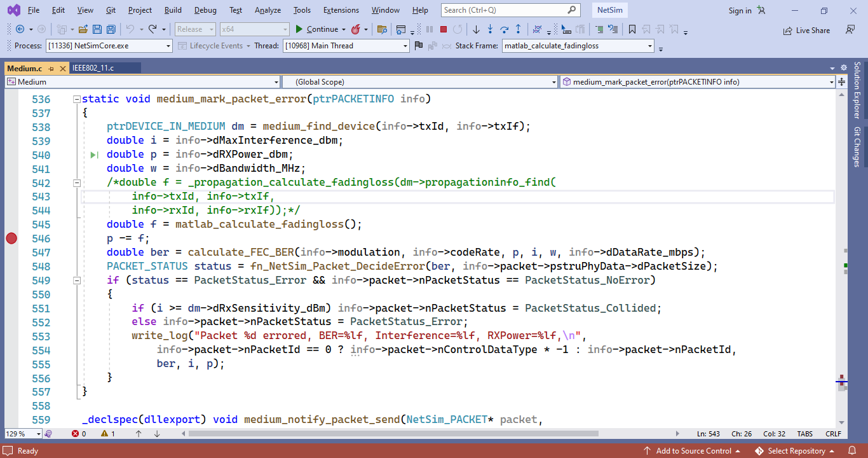Open the Solution Explorer side tab
The image size is (868, 458).
tap(857, 90)
